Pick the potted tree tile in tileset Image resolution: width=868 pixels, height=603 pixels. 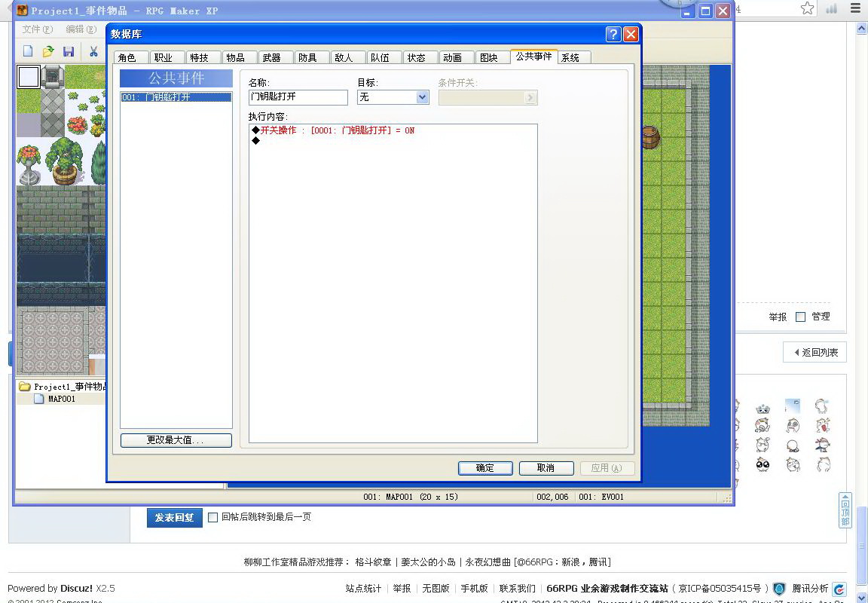tap(64, 161)
